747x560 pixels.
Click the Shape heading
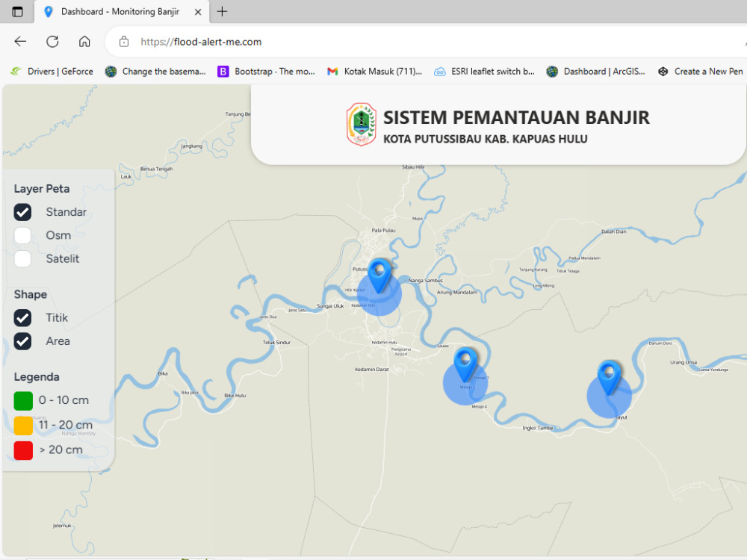[x=30, y=294]
